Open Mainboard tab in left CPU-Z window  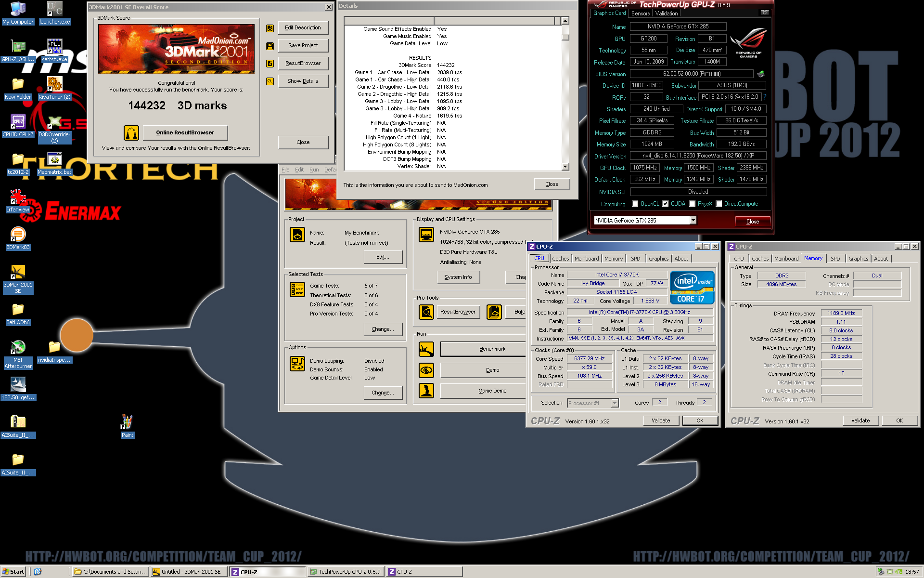(x=587, y=259)
